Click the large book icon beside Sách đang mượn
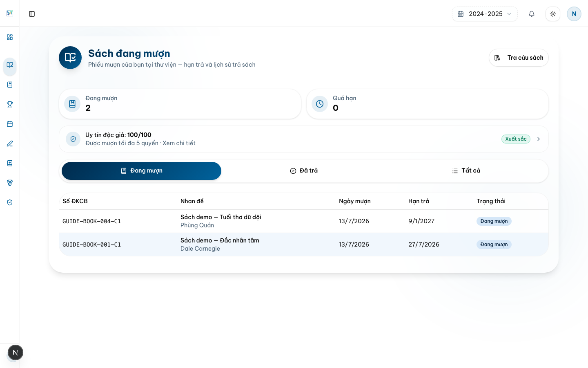This screenshot has height=368, width=588. (70, 58)
